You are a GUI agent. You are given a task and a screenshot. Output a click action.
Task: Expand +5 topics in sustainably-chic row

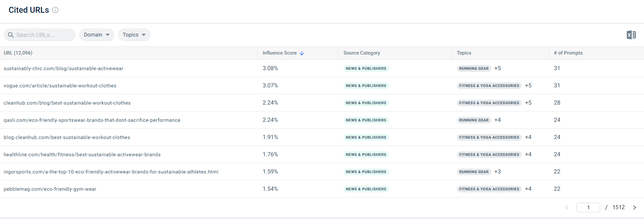pos(497,68)
